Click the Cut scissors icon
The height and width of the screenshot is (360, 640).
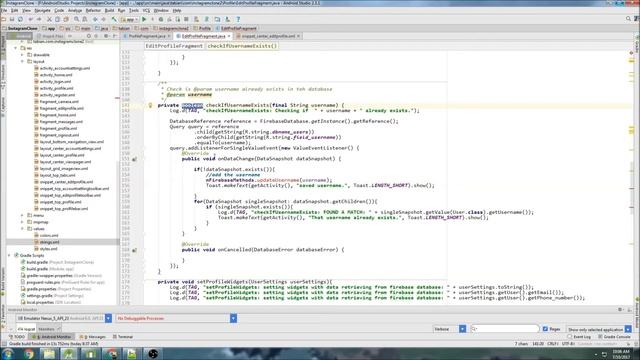49,19
